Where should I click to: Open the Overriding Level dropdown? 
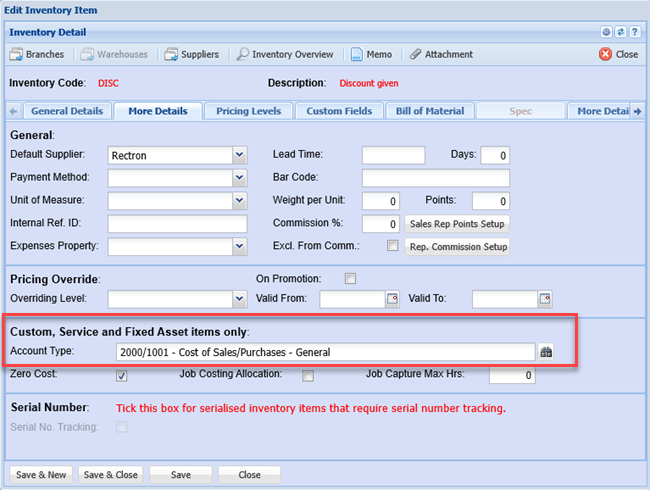239,299
